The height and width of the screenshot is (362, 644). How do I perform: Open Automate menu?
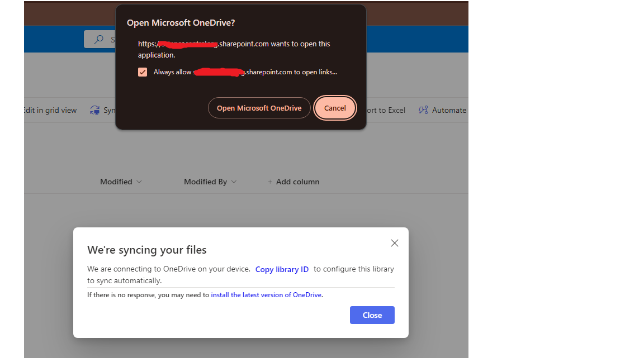click(442, 110)
